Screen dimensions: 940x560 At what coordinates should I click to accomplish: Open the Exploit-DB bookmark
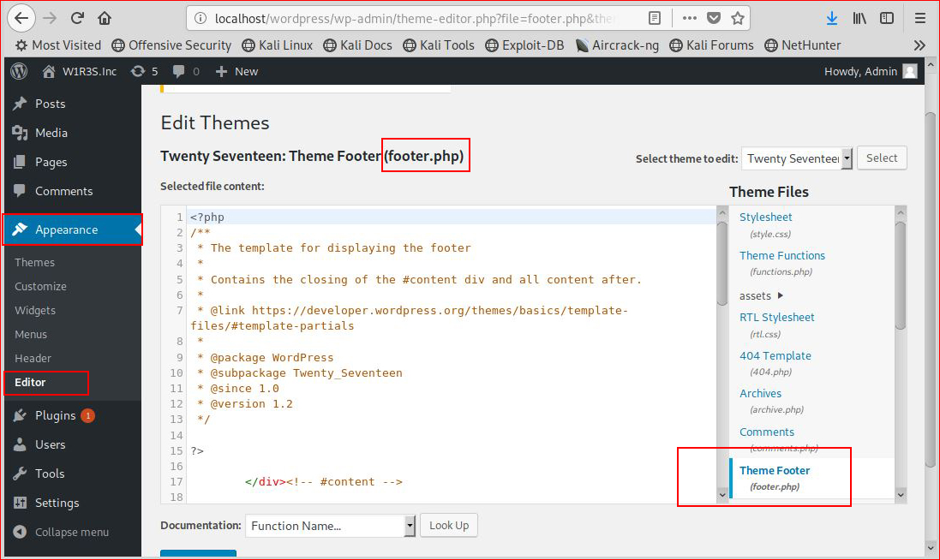pos(524,45)
